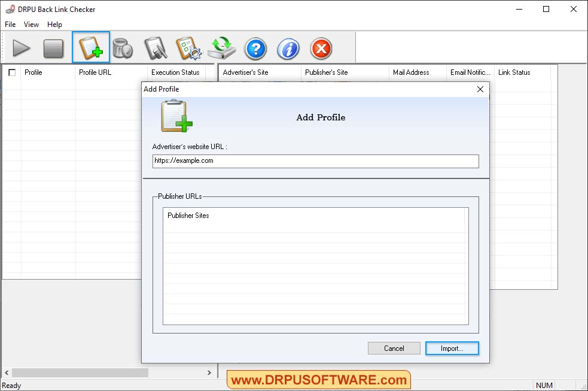
Task: Toggle the select-all checkbox in list header
Action: click(x=12, y=72)
